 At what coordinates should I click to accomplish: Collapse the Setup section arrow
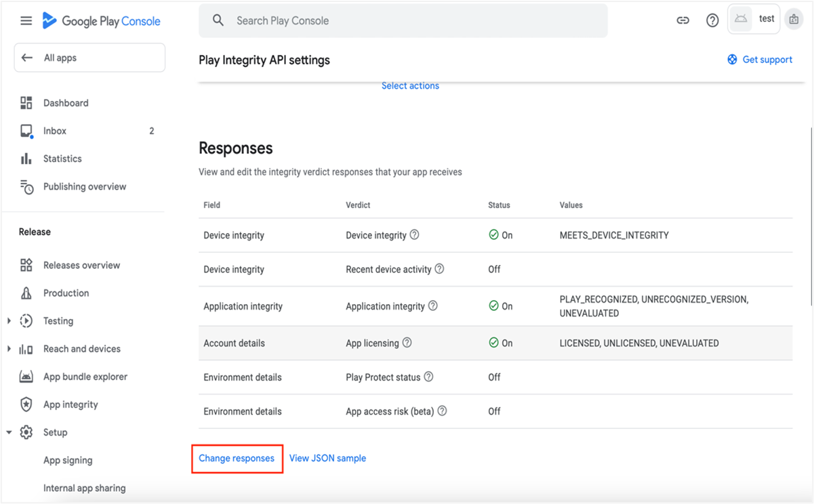click(x=9, y=432)
